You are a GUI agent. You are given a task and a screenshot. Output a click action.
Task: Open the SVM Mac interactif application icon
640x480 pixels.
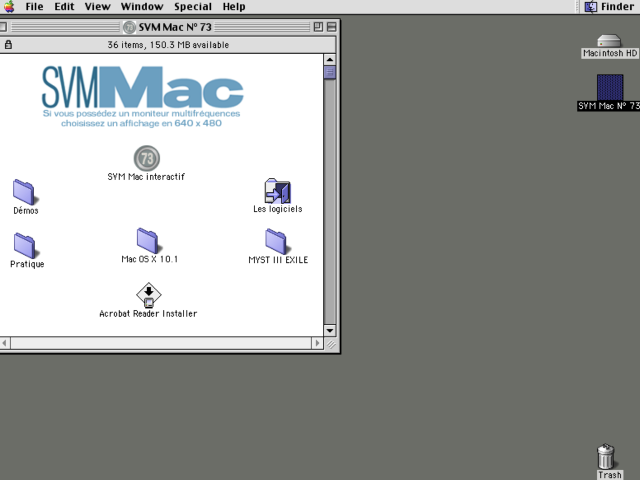tap(147, 158)
